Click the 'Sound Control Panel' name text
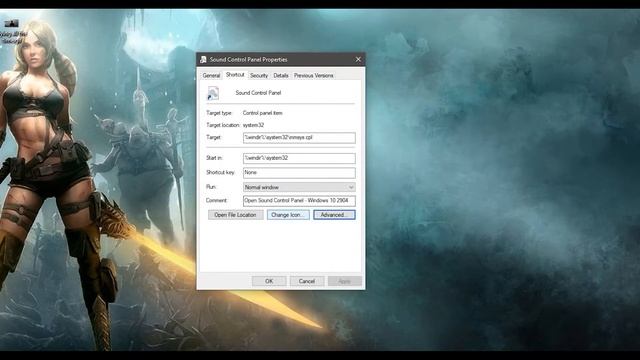 click(x=258, y=93)
